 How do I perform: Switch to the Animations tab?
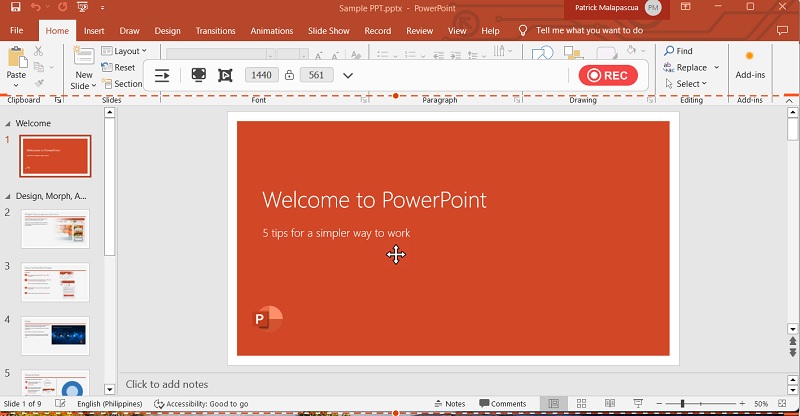coord(271,31)
